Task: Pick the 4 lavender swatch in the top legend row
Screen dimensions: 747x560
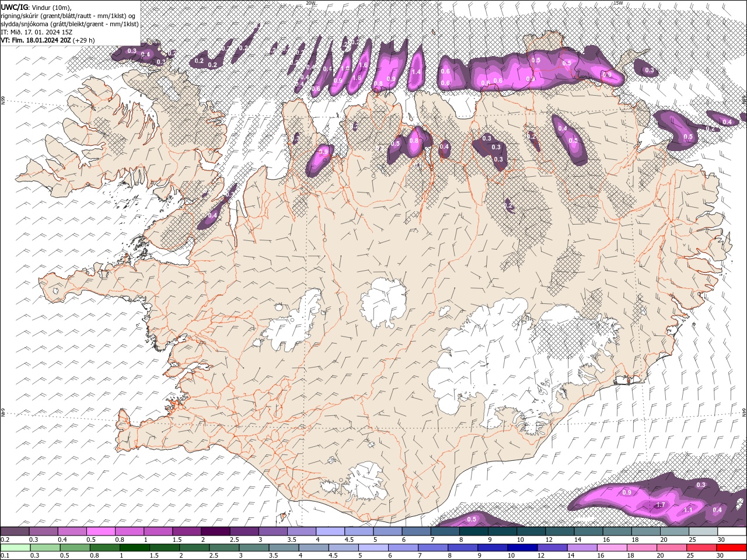Action: coord(330,531)
